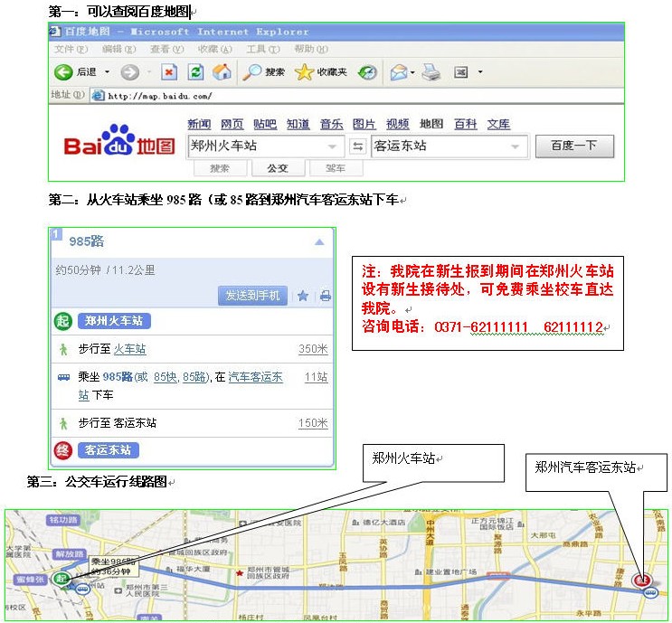Screen dimensions: 672x623
Task: Click the 汽车客运东站 stop link
Action: click(x=255, y=377)
